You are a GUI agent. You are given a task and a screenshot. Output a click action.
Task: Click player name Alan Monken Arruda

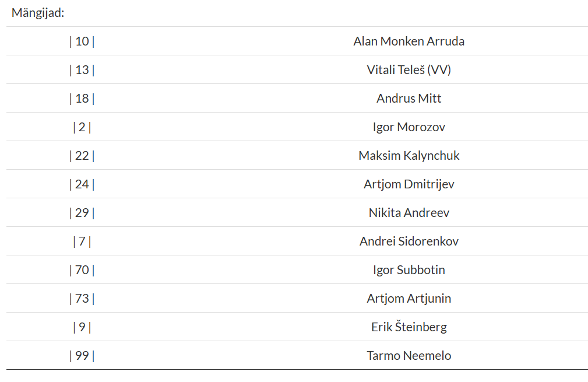tap(409, 41)
